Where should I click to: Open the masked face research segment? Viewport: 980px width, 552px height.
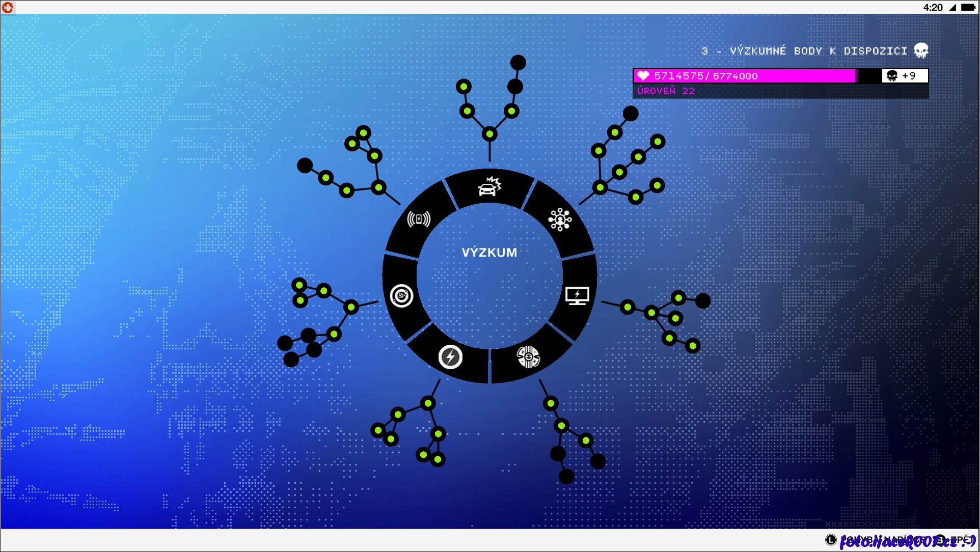point(528,356)
